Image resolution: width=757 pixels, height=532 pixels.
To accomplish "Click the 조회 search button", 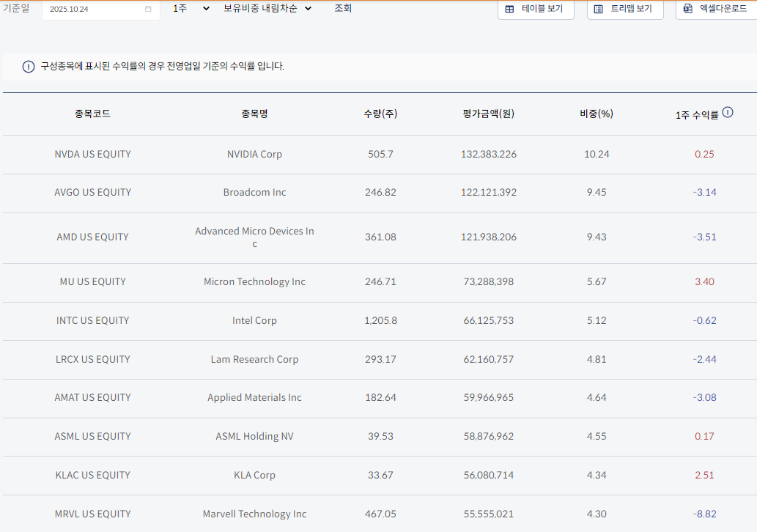I will tap(343, 8).
